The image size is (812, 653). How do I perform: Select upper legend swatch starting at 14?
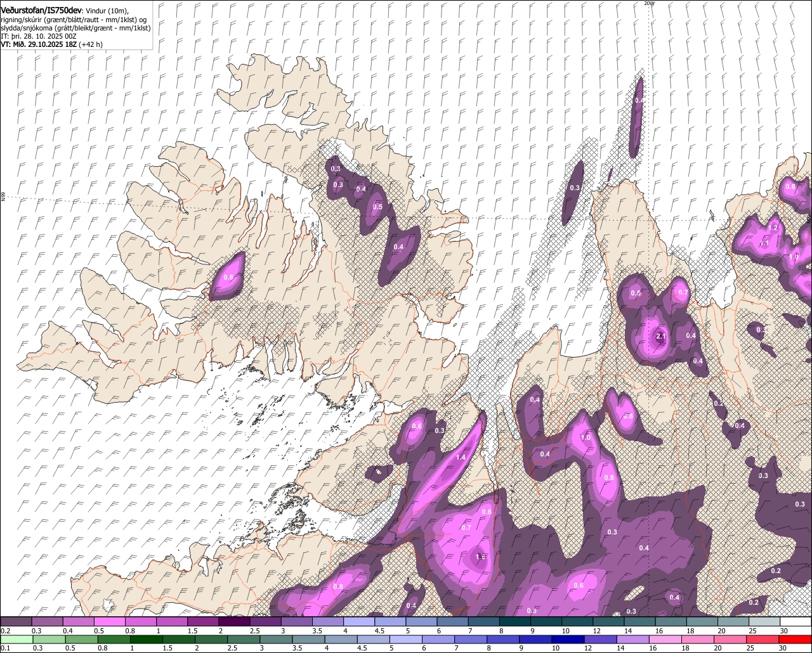(x=639, y=622)
